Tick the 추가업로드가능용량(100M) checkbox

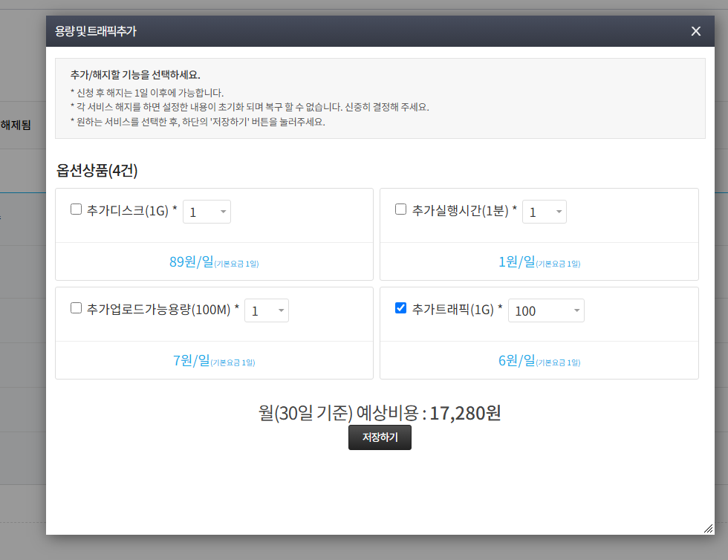click(x=76, y=308)
